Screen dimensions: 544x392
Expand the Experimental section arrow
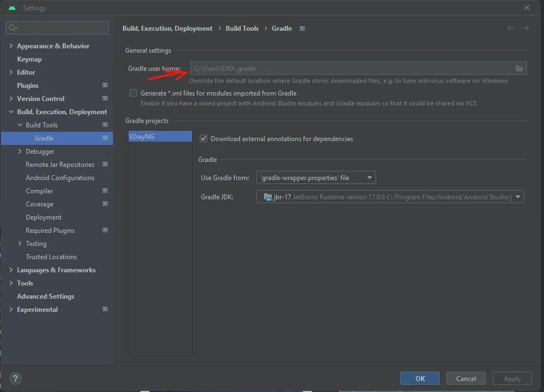11,310
